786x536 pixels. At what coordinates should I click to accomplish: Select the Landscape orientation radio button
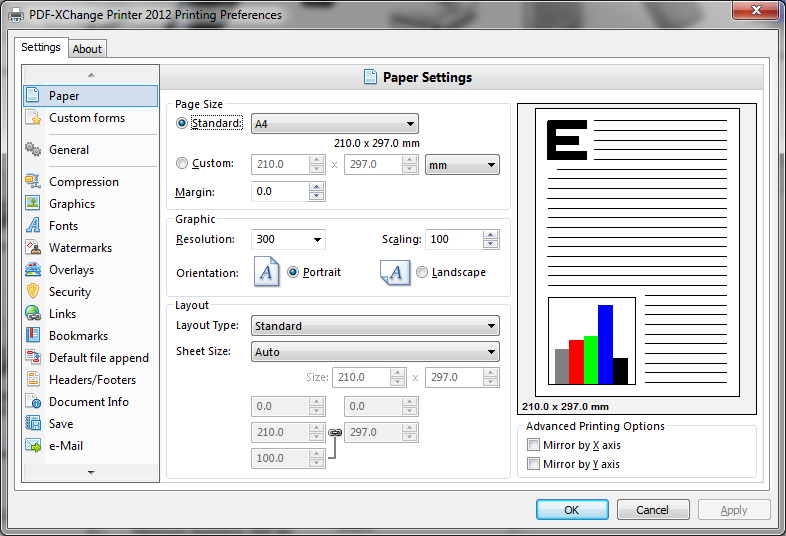pos(422,272)
